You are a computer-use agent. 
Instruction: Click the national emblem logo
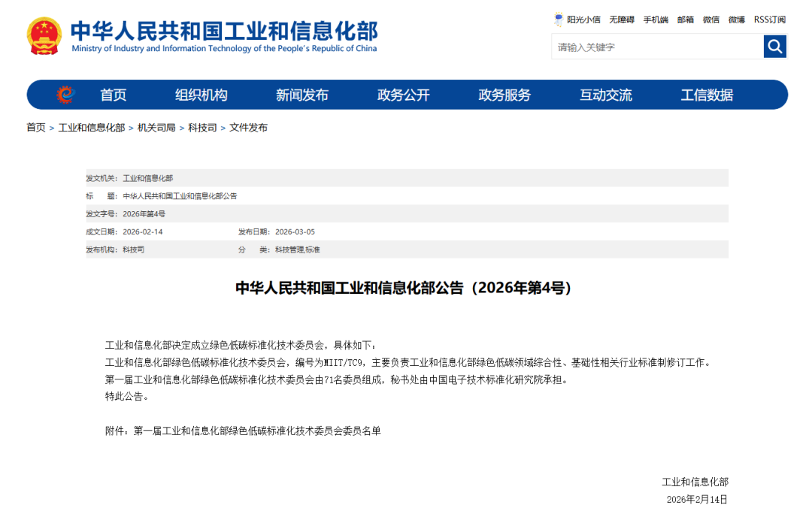(x=44, y=36)
